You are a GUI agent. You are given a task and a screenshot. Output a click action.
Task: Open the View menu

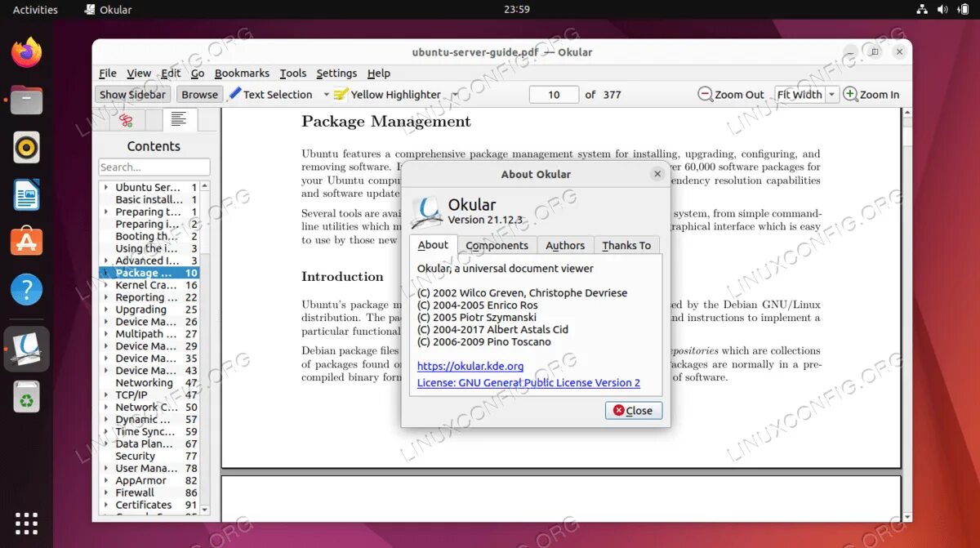pyautogui.click(x=139, y=73)
